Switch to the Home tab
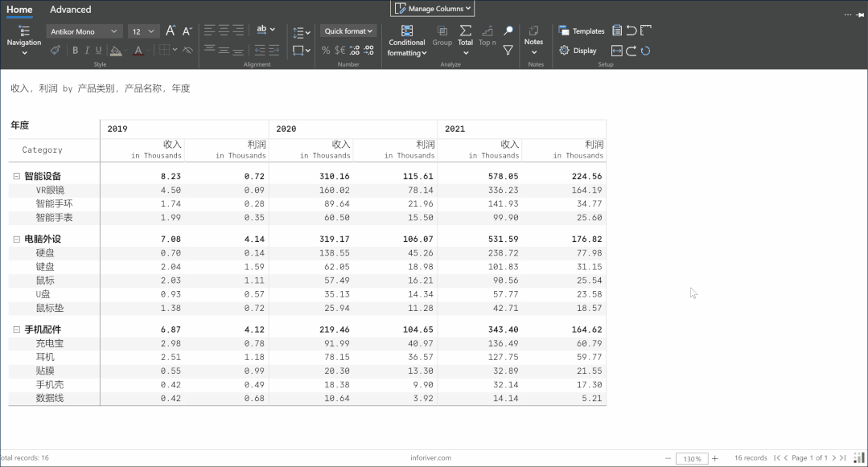The height and width of the screenshot is (467, 868). click(19, 10)
